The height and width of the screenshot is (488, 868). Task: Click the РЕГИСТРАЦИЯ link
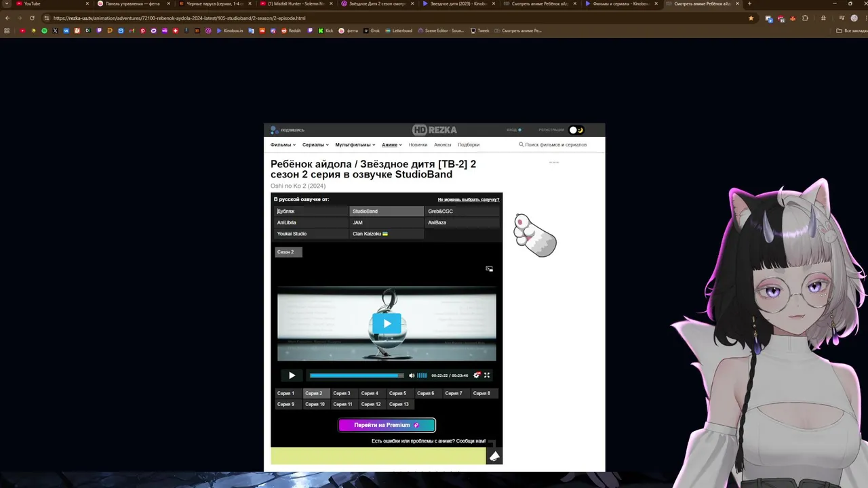[x=551, y=129]
